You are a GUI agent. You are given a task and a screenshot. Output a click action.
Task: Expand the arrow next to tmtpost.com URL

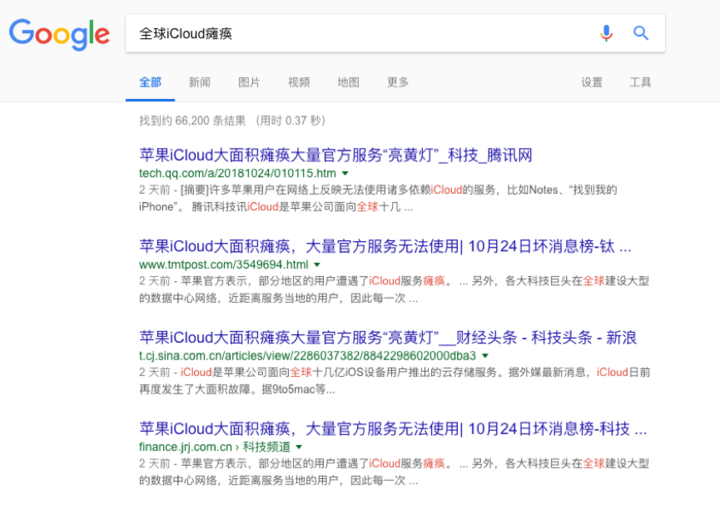[317, 265]
